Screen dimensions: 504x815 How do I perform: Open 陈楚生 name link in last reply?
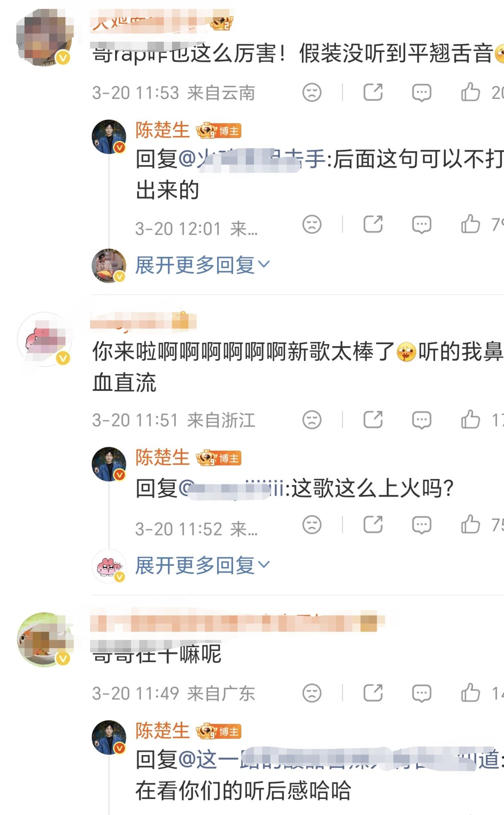tap(162, 731)
